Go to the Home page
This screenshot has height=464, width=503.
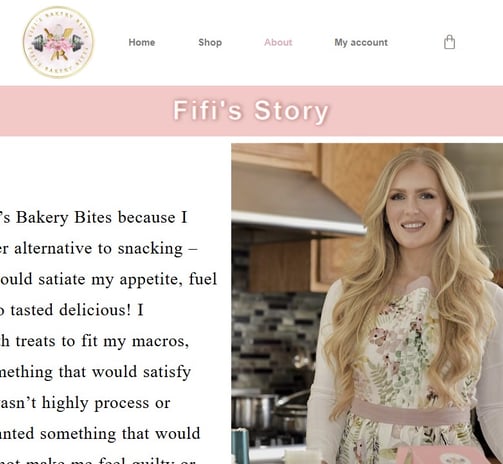point(142,42)
